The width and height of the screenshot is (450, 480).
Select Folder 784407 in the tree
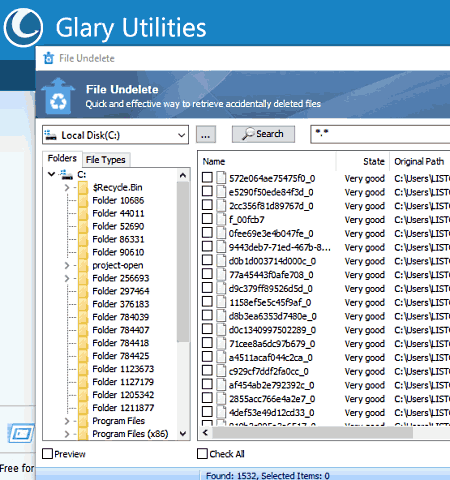coord(121,330)
